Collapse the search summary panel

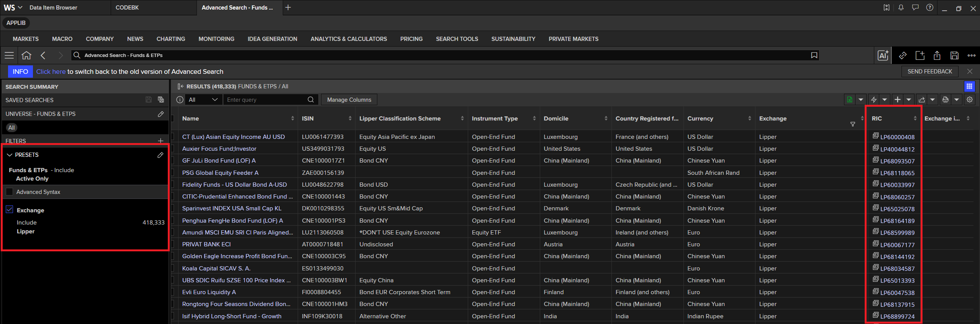coord(180,86)
